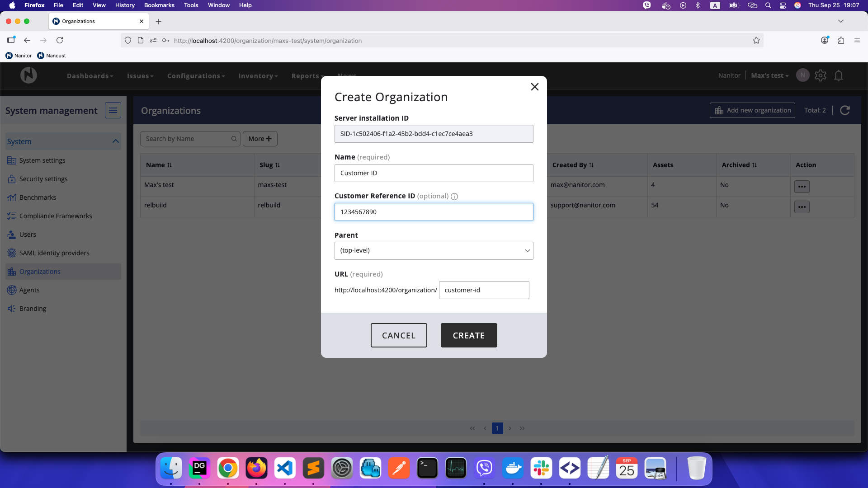This screenshot has height=488, width=868.
Task: Expand the Dashboards nav menu
Action: (x=90, y=76)
